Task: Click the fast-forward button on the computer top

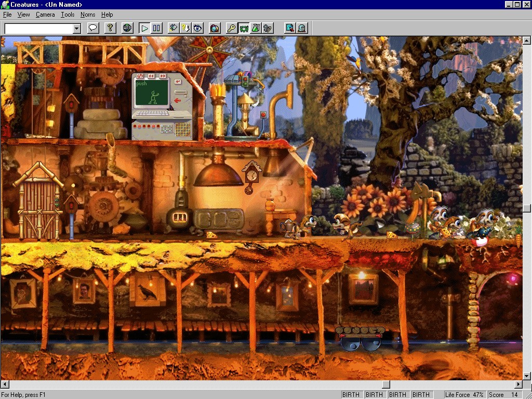Action: coord(163,76)
